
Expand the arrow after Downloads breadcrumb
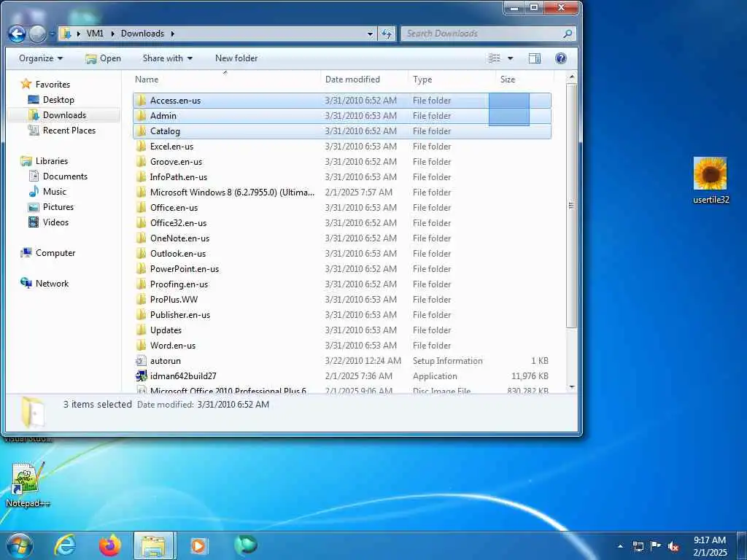pyautogui.click(x=172, y=34)
